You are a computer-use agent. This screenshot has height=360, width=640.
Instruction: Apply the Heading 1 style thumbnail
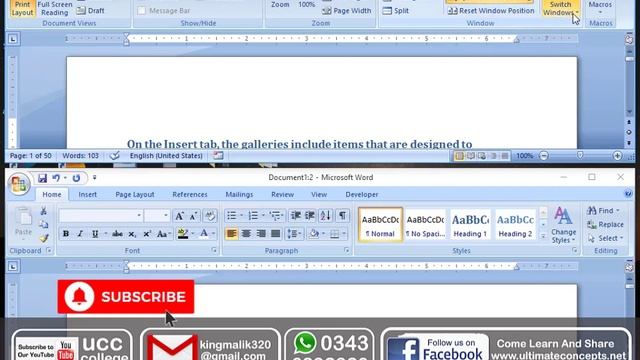pyautogui.click(x=470, y=225)
